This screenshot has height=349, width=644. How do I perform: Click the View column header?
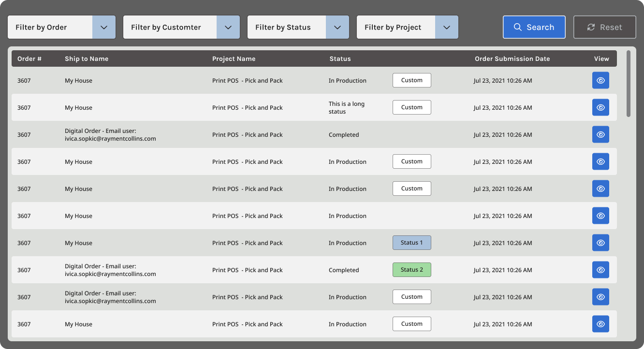(x=601, y=59)
